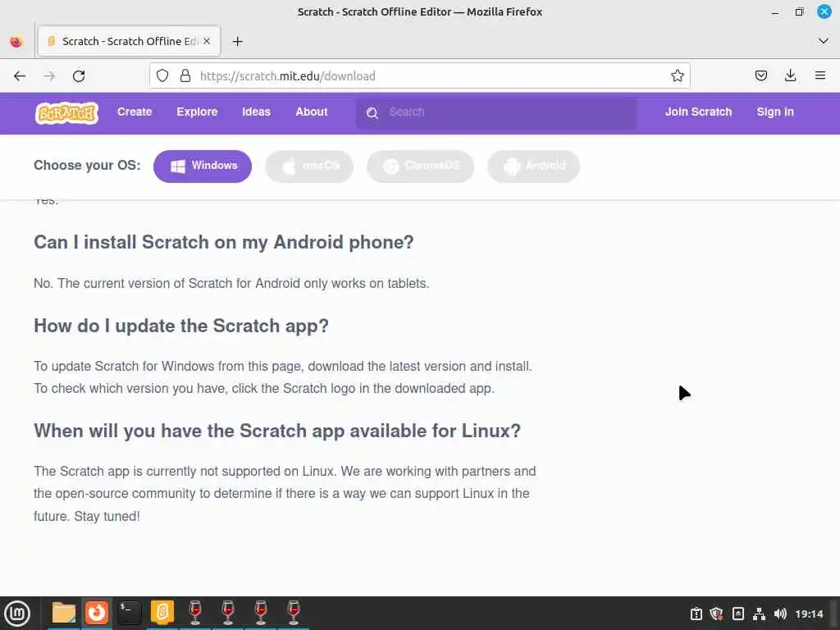The height and width of the screenshot is (630, 840).
Task: Click heading about Scratch app for Linux
Action: [x=277, y=431]
